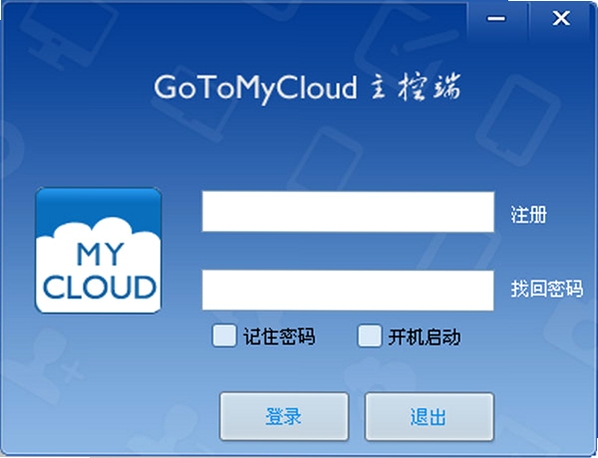
Task: Enable the 开机启动 checkbox
Action: click(370, 336)
